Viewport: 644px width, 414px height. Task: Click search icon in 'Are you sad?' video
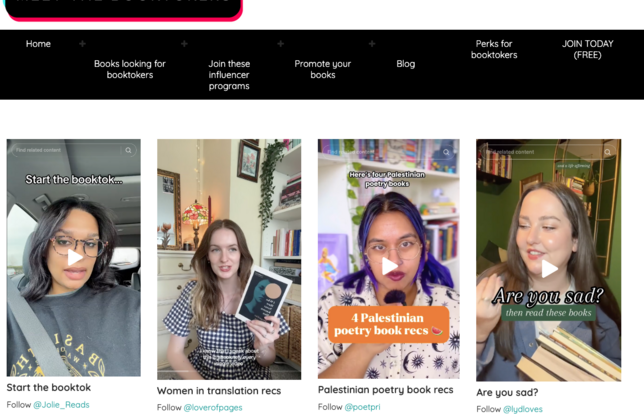[x=609, y=152]
